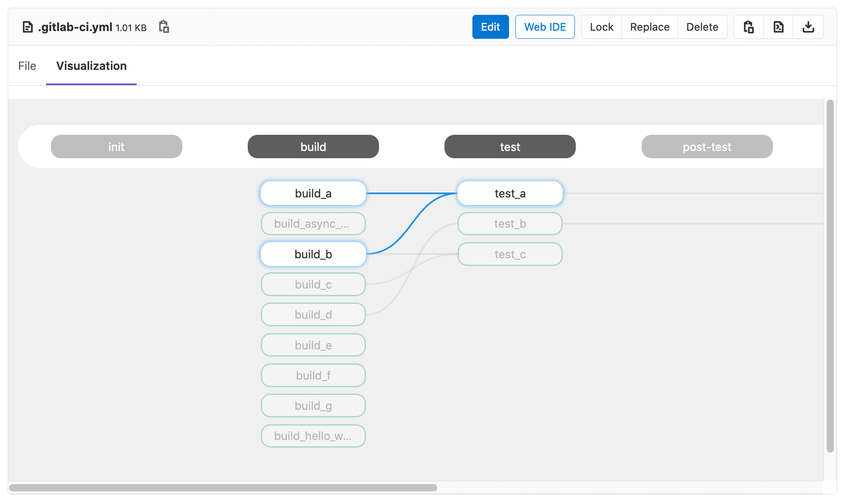Screen dimensions: 842x504
Task: Select the test_c job node
Action: tap(509, 254)
